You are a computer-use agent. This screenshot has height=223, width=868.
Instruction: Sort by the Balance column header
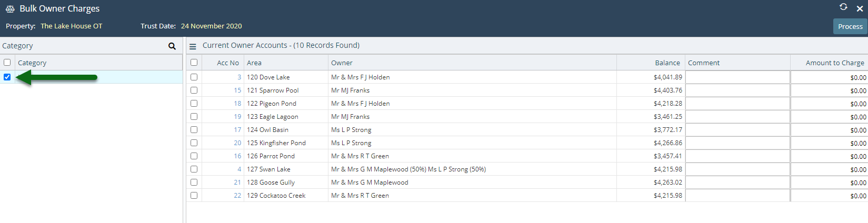(x=667, y=63)
